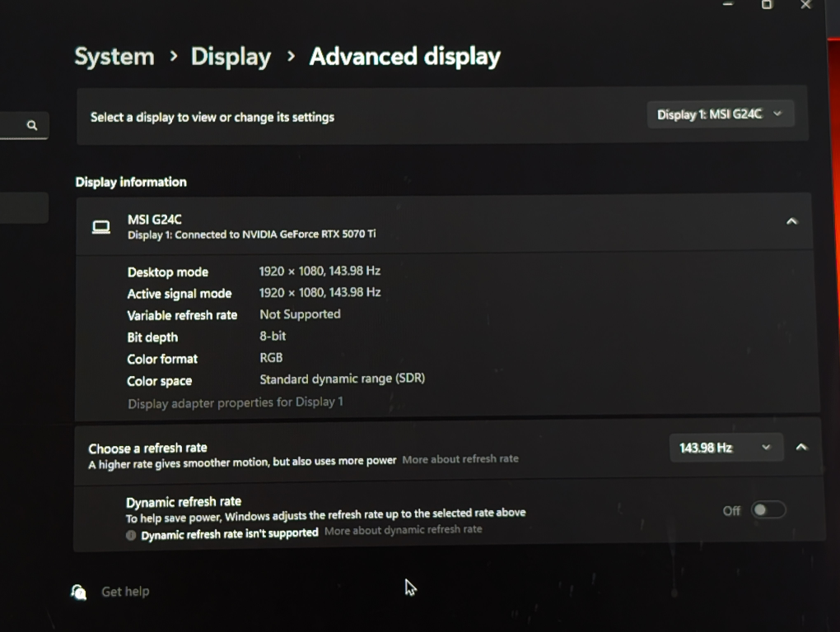Image resolution: width=840 pixels, height=632 pixels.
Task: Collapse the Choose a refresh rate section
Action: point(801,447)
